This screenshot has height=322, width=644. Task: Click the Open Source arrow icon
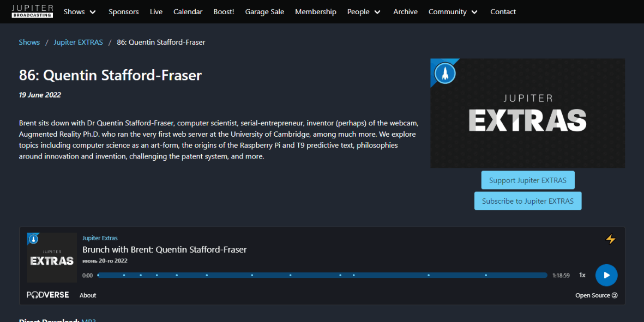tap(614, 295)
